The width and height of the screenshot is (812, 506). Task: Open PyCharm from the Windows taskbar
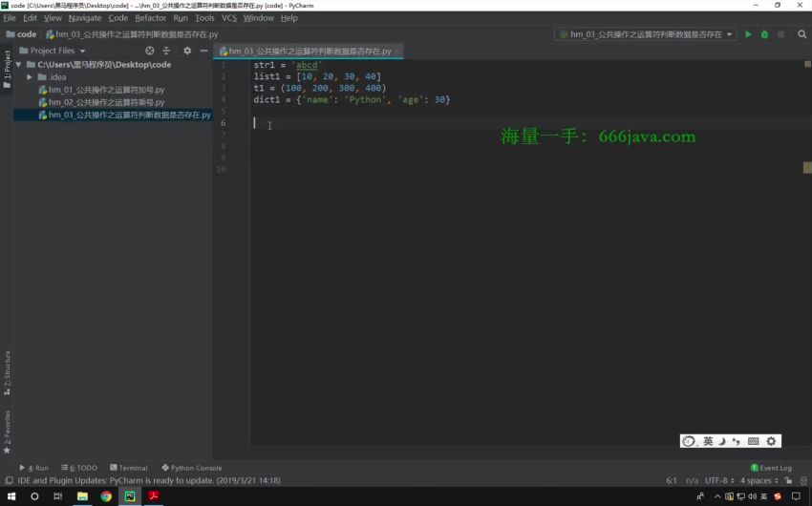[x=130, y=496]
